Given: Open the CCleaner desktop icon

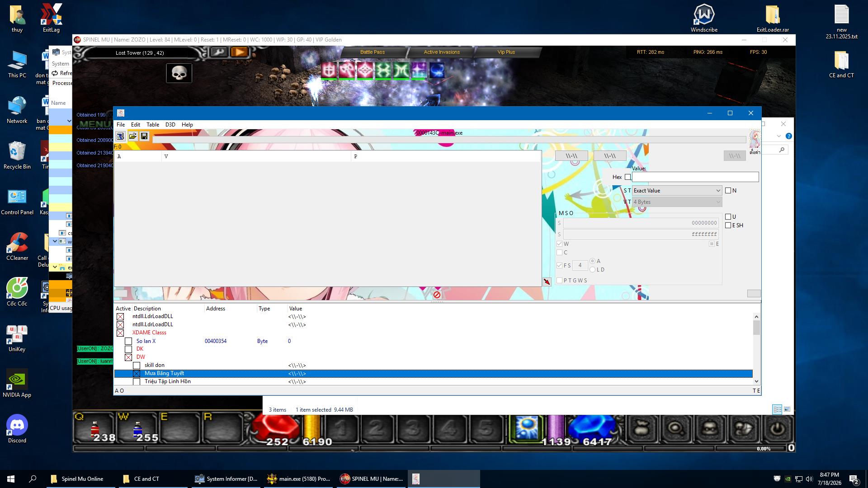Looking at the screenshot, I should tap(17, 246).
